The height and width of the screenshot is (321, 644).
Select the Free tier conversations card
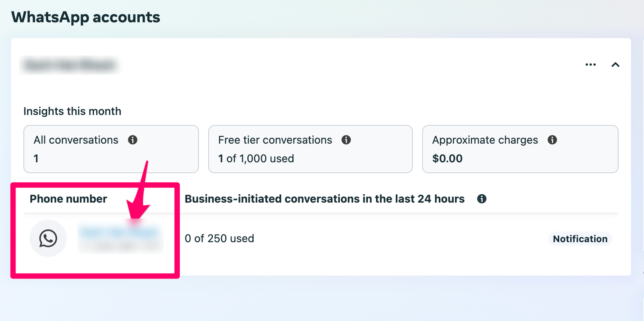pos(310,149)
